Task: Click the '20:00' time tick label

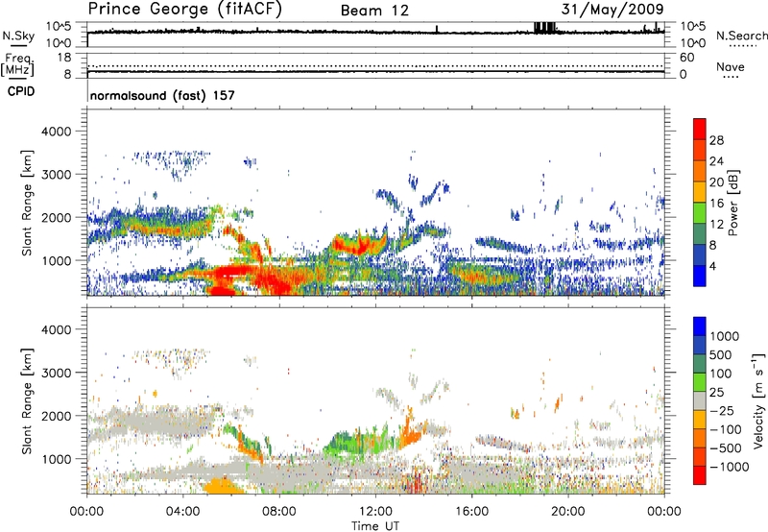Action: click(x=567, y=512)
